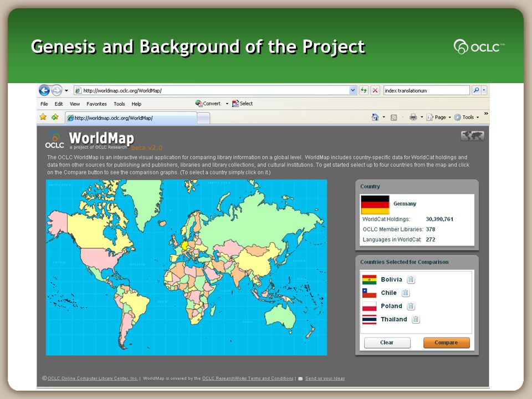The height and width of the screenshot is (399, 532).
Task: Click the red Stop loading icon
Action: [375, 90]
